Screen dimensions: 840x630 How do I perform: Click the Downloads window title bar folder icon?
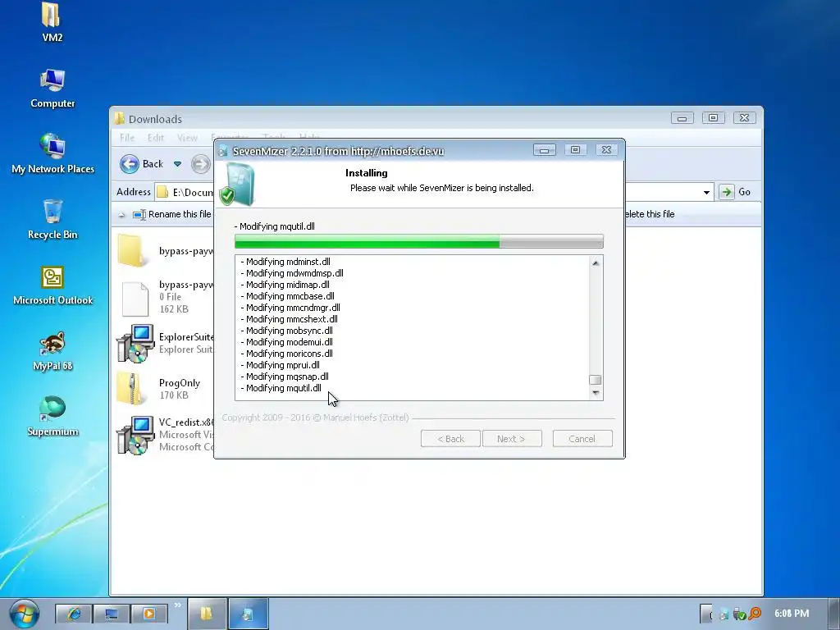pyautogui.click(x=120, y=118)
